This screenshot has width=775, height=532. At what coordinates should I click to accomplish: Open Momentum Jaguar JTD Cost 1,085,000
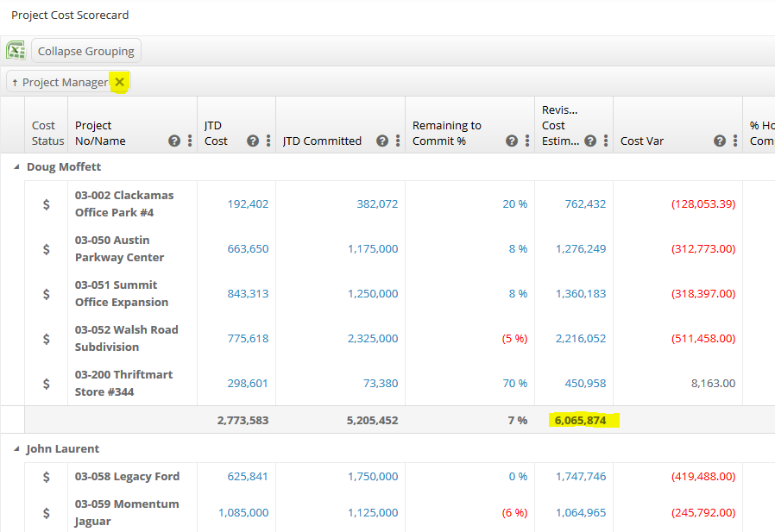click(243, 513)
